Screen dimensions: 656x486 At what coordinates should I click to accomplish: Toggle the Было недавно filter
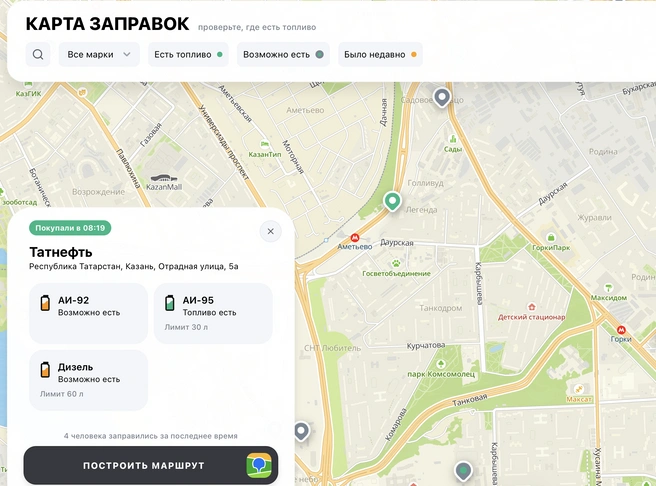pyautogui.click(x=380, y=54)
